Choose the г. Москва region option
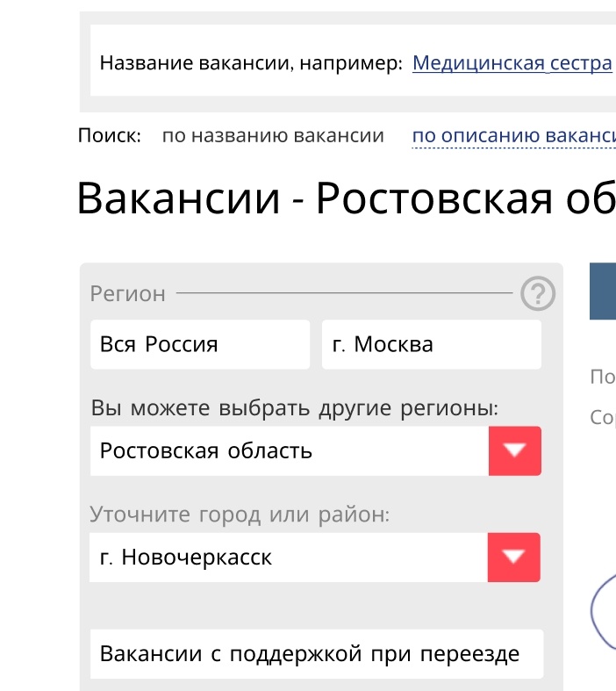616x691 pixels. tap(431, 344)
